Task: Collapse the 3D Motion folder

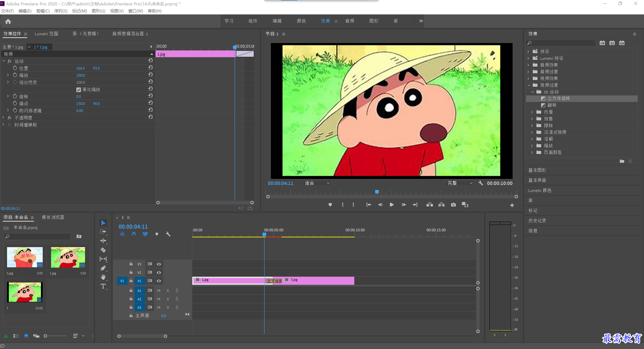Action: coord(532,92)
